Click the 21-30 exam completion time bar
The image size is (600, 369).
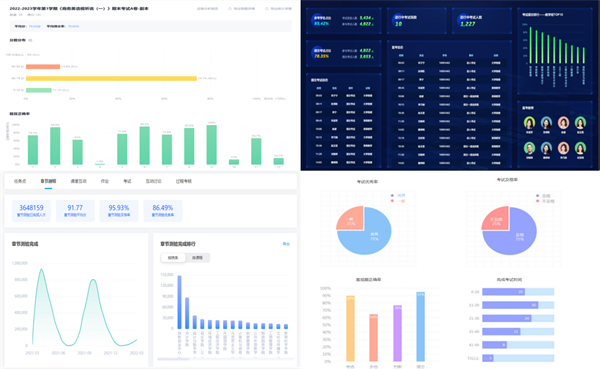pos(507,318)
